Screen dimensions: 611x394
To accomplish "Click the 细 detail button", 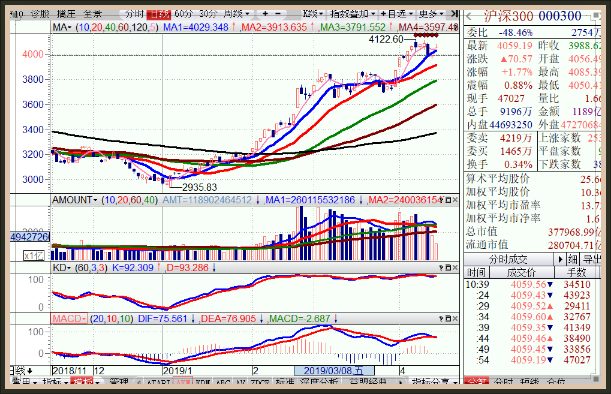I will point(572,260).
